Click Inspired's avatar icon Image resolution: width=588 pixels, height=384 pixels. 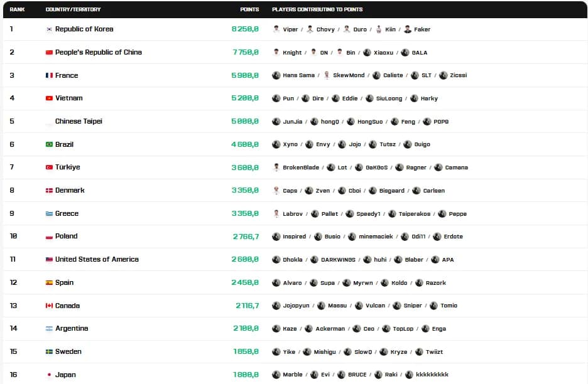[276, 237]
